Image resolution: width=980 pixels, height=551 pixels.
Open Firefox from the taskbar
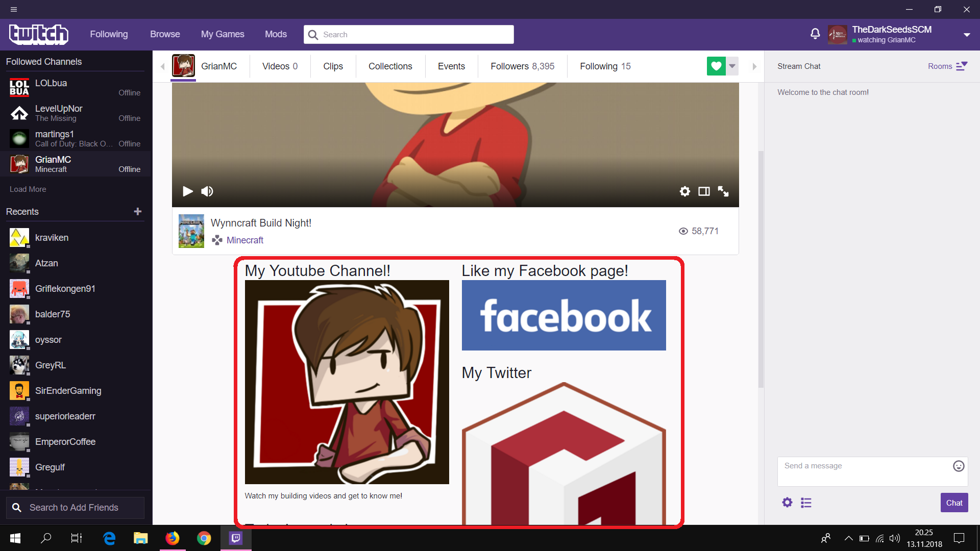[x=173, y=538]
